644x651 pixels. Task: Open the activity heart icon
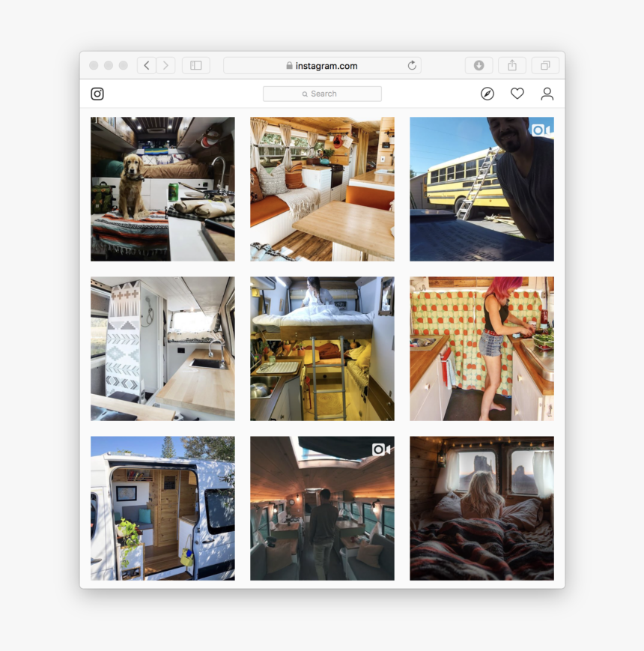click(x=517, y=94)
